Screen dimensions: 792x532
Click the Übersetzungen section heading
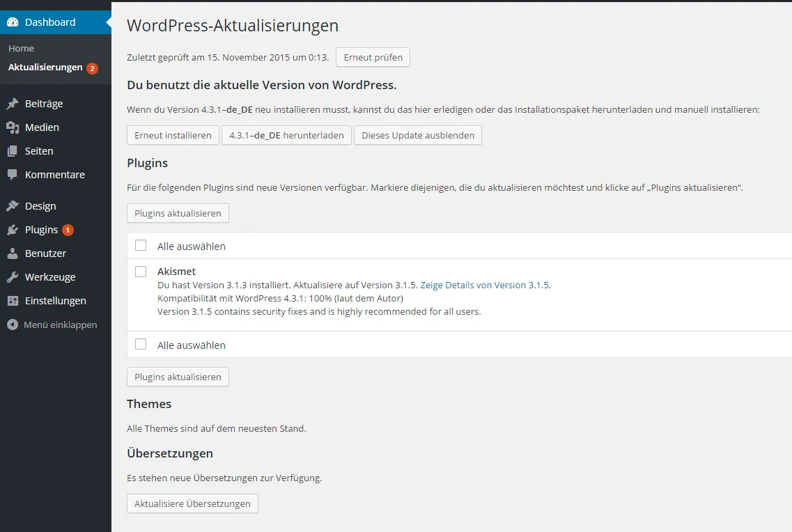[170, 453]
